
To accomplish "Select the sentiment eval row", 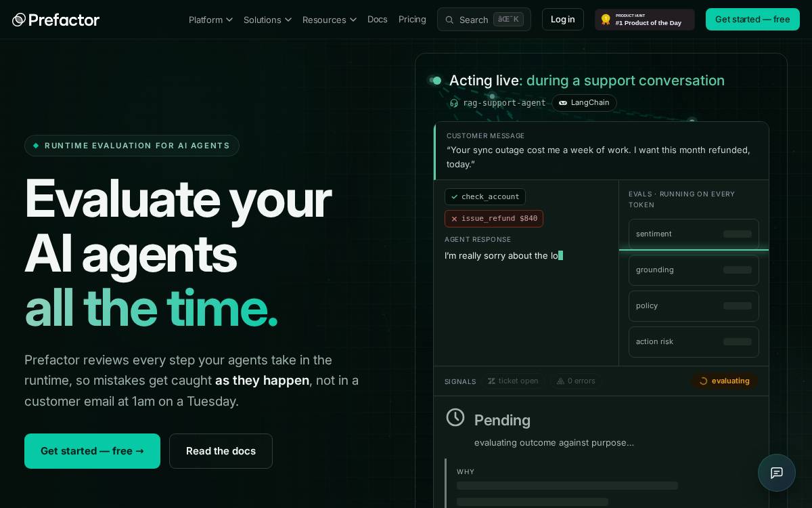I will [694, 234].
